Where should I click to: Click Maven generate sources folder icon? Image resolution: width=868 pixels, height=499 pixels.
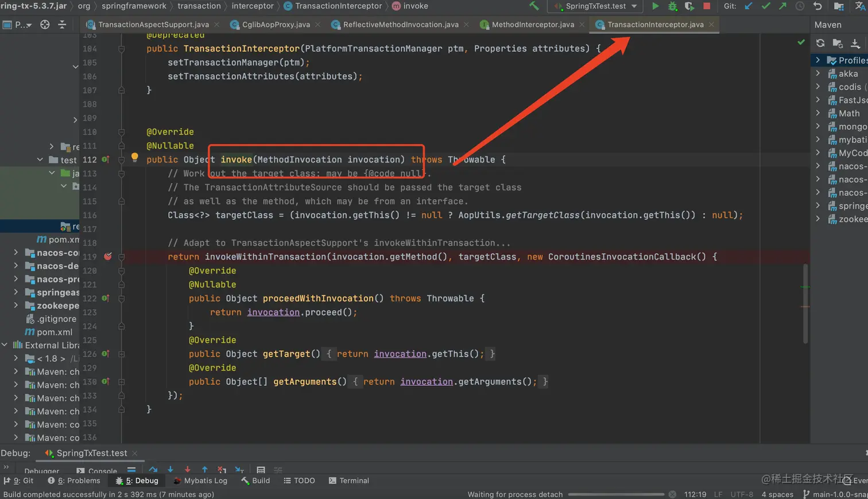(838, 43)
